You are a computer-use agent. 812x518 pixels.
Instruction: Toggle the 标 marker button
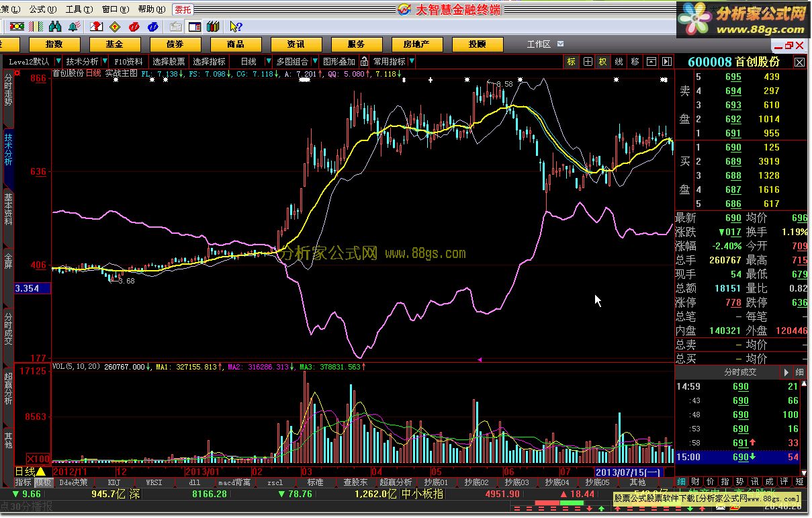click(x=572, y=61)
